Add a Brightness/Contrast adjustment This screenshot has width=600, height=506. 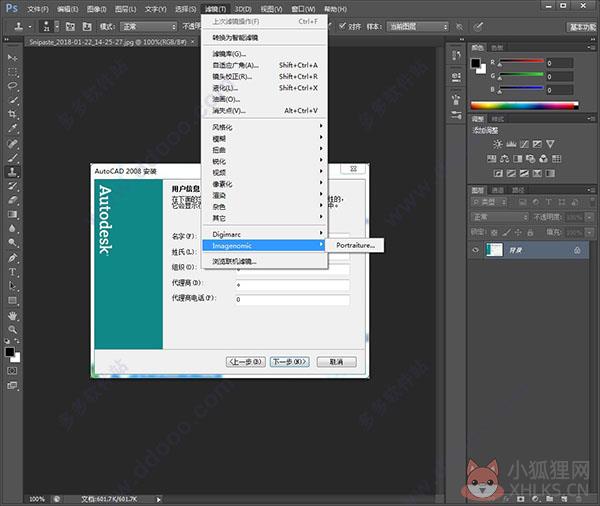tap(497, 144)
